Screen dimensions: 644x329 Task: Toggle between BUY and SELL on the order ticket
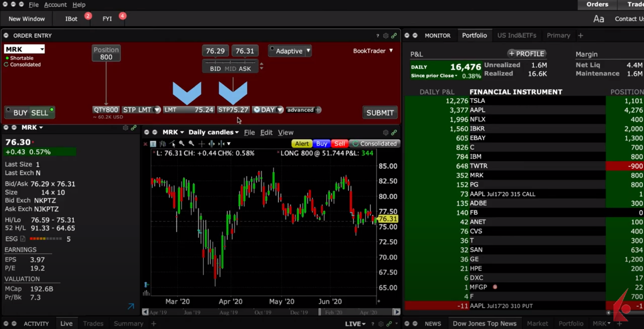point(29,112)
